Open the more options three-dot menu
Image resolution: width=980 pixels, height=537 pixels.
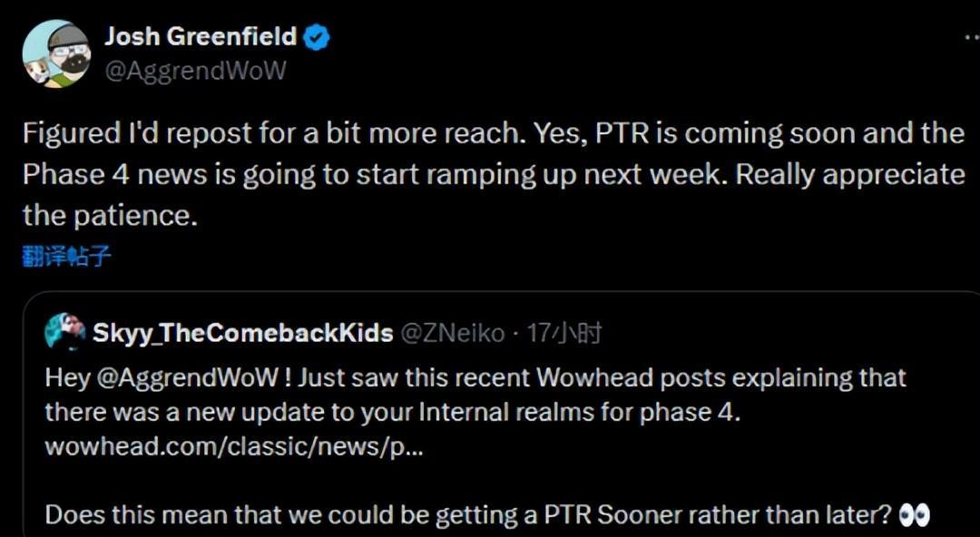tap(970, 38)
